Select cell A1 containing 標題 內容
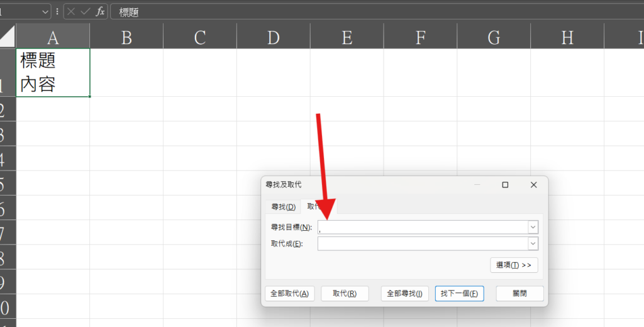The width and height of the screenshot is (644, 327). [x=53, y=72]
